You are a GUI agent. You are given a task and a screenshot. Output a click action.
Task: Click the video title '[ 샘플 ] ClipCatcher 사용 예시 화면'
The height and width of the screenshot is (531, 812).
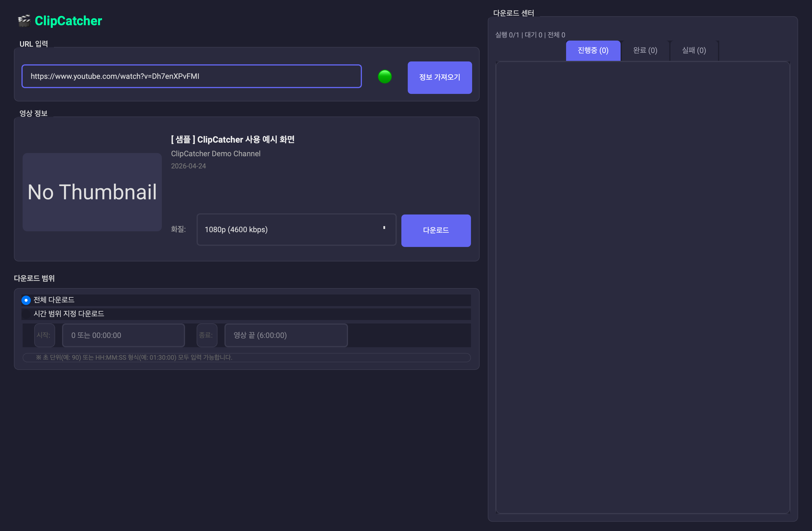[x=233, y=139]
